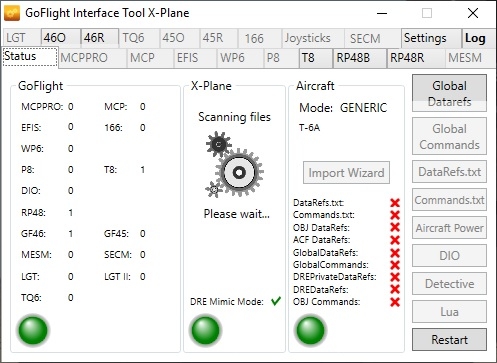
Task: Click the 'Mode: GENERIC' aircraft label
Action: click(343, 108)
